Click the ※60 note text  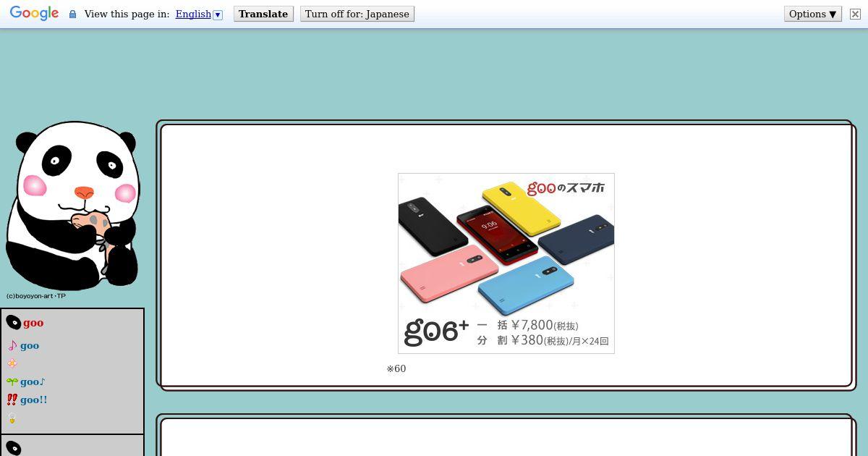click(x=396, y=368)
